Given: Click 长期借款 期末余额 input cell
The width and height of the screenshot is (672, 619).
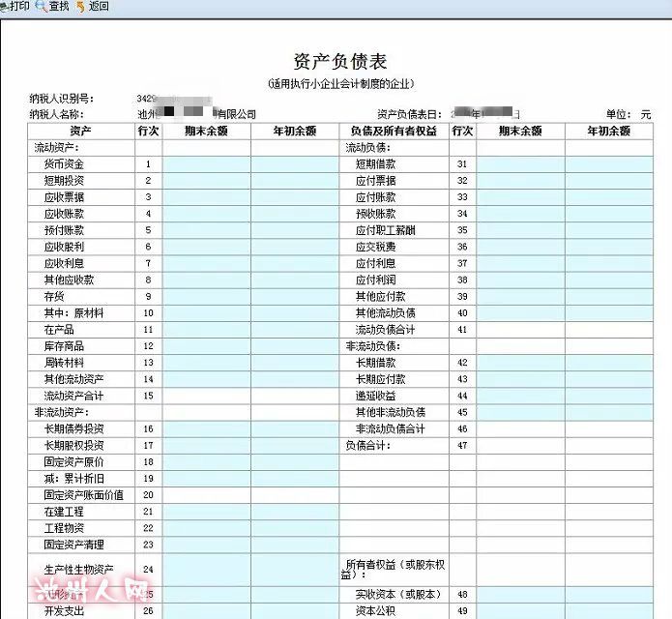Looking at the screenshot, I should (520, 363).
